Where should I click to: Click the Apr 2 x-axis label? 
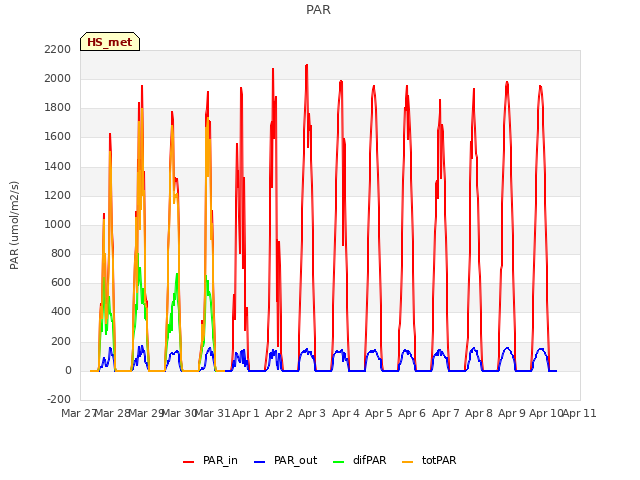tap(279, 413)
